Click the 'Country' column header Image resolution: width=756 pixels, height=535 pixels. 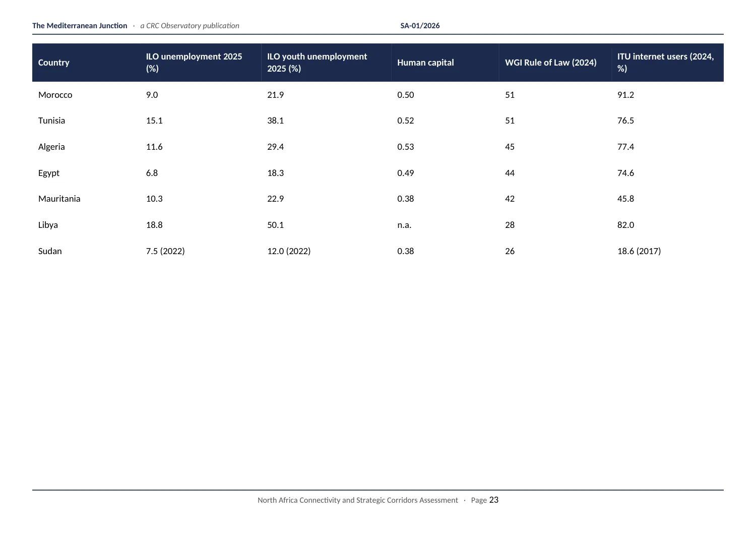tap(53, 63)
